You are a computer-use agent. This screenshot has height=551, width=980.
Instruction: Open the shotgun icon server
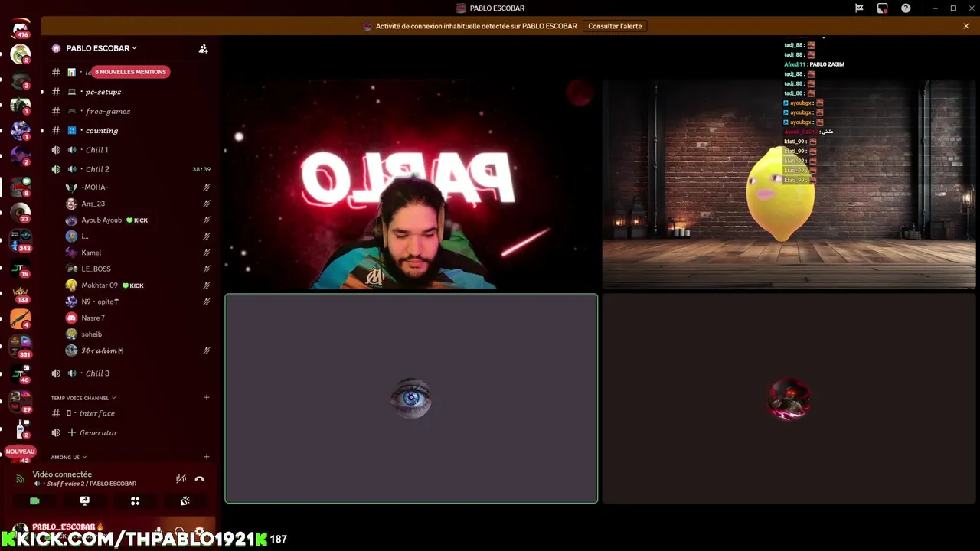pyautogui.click(x=21, y=319)
